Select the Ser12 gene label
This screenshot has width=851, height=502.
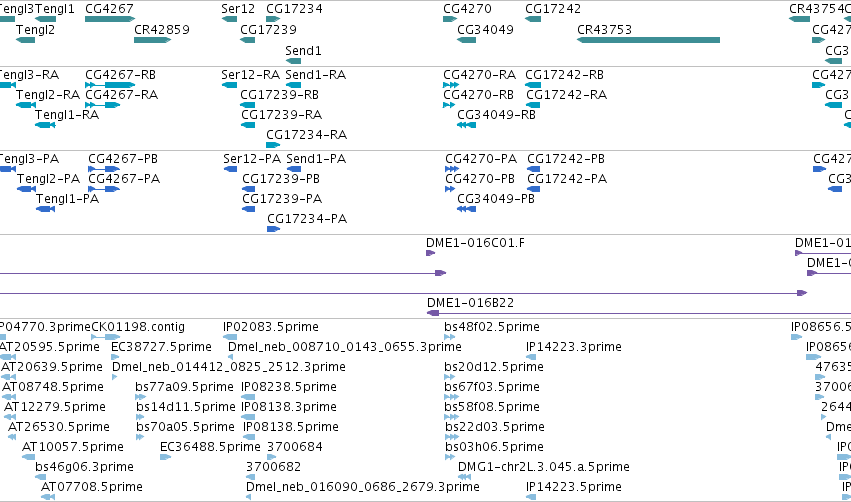238,9
